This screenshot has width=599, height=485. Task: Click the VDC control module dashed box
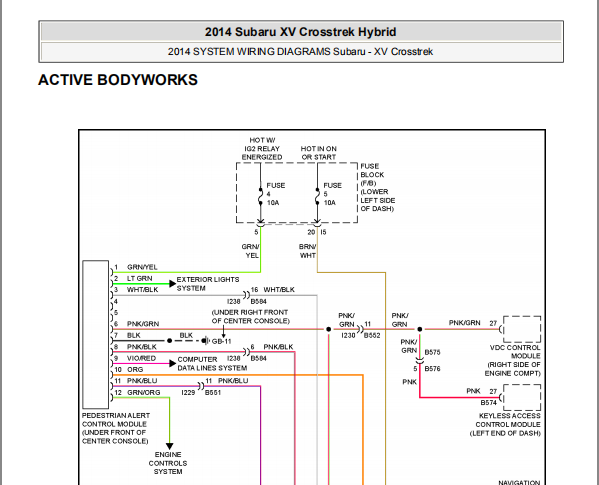tap(522, 329)
